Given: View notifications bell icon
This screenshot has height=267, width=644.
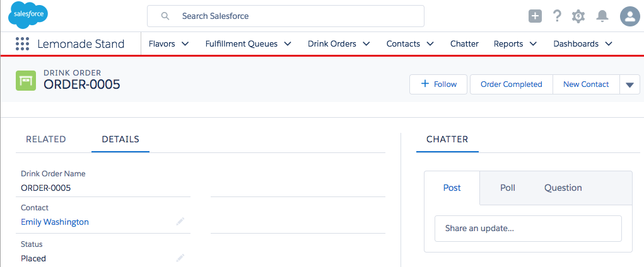Looking at the screenshot, I should pyautogui.click(x=602, y=16).
